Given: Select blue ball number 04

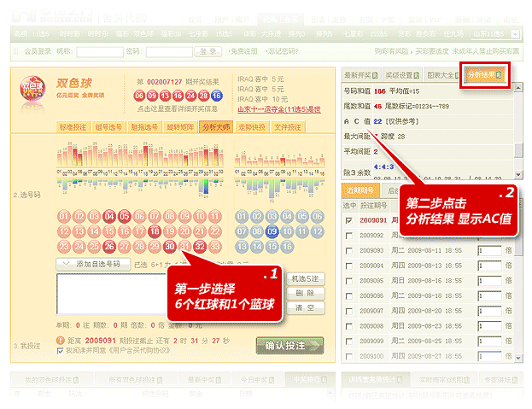Looking at the screenshot, I should (x=287, y=216).
